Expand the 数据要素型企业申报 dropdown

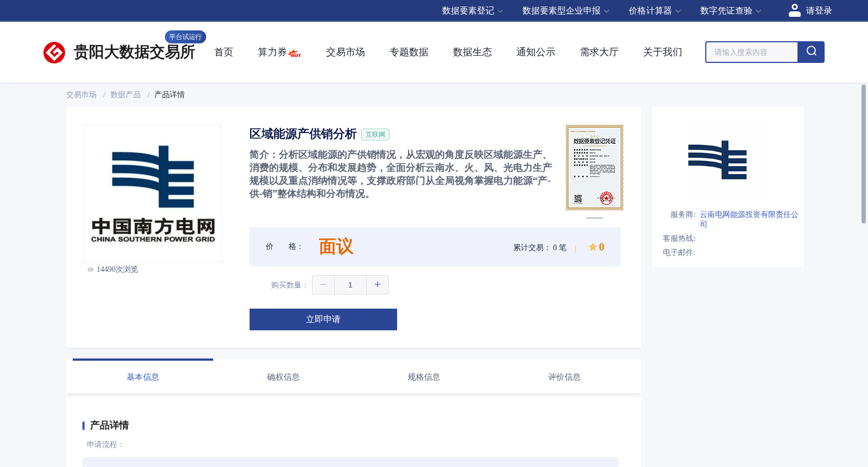pyautogui.click(x=566, y=11)
